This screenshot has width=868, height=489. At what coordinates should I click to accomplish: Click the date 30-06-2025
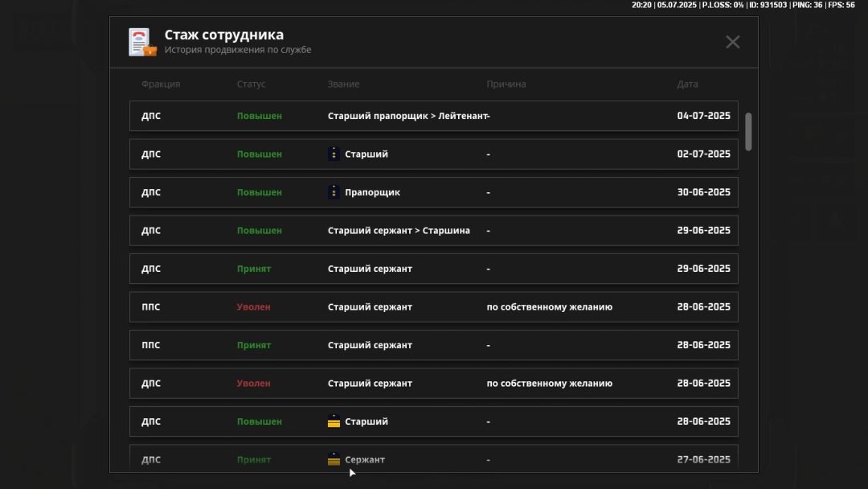click(x=703, y=192)
